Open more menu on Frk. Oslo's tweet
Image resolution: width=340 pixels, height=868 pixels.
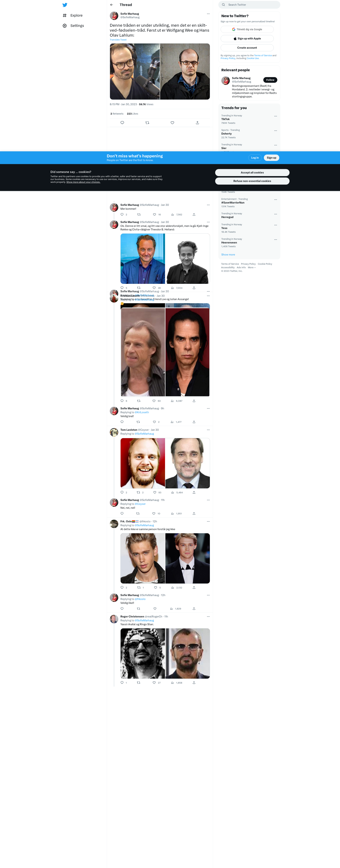208,521
